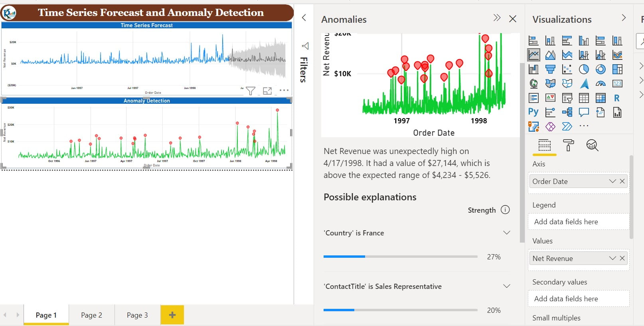644x326 pixels.
Task: Select the Line and stacked column chart visual
Action: [584, 55]
